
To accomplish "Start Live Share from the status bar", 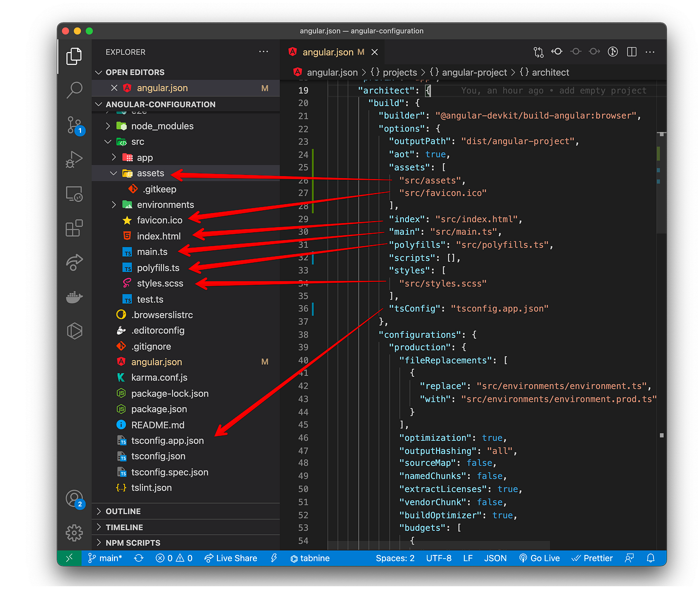I will pos(231,558).
